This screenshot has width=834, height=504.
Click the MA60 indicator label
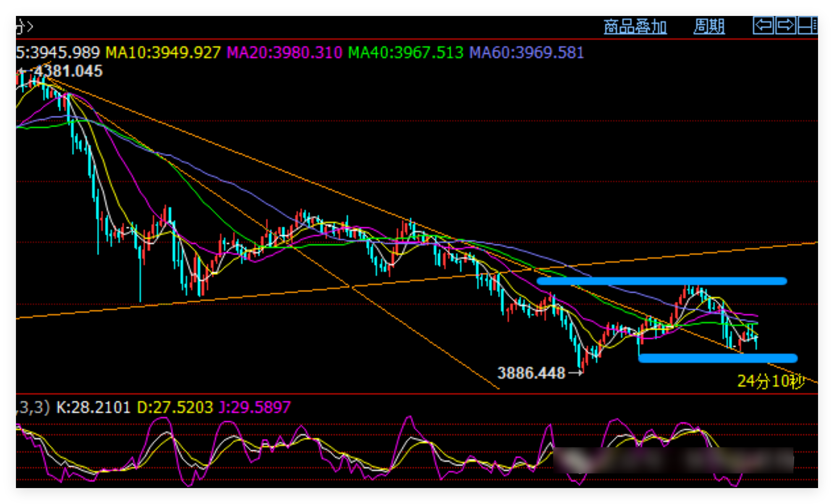526,53
